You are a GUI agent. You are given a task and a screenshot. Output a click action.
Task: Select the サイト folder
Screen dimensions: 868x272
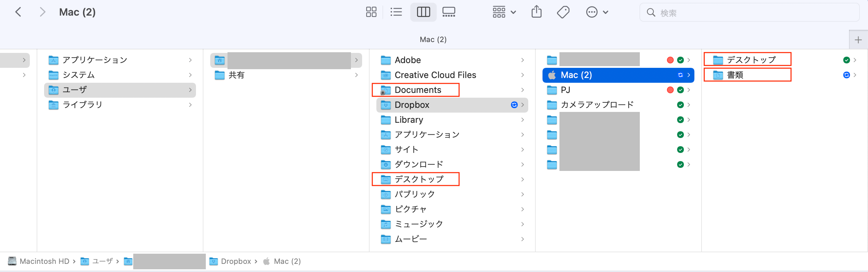point(452,150)
